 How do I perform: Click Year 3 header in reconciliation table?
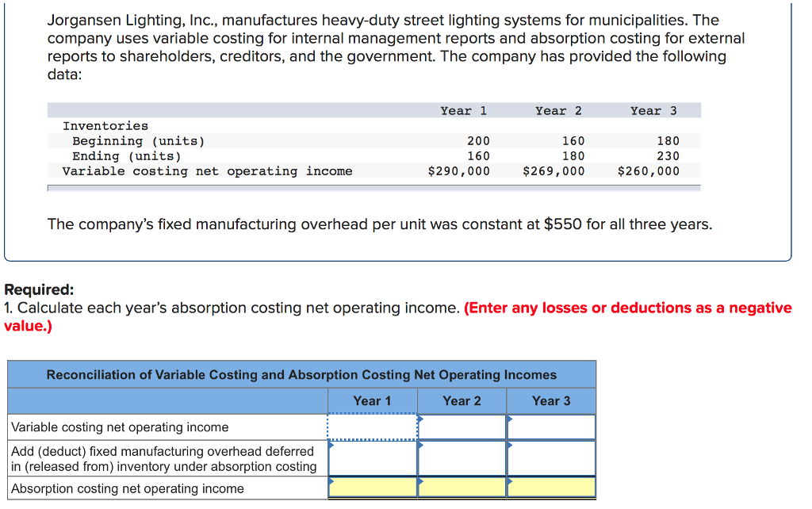(551, 401)
